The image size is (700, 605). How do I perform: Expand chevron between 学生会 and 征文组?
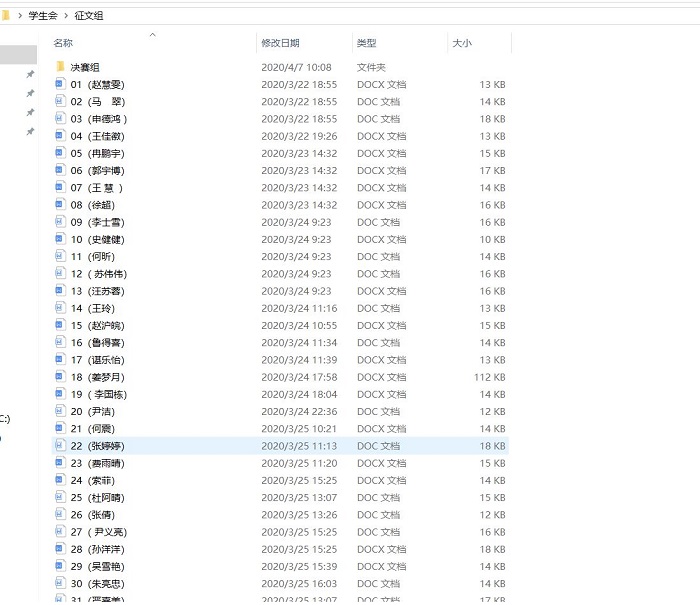pos(67,15)
